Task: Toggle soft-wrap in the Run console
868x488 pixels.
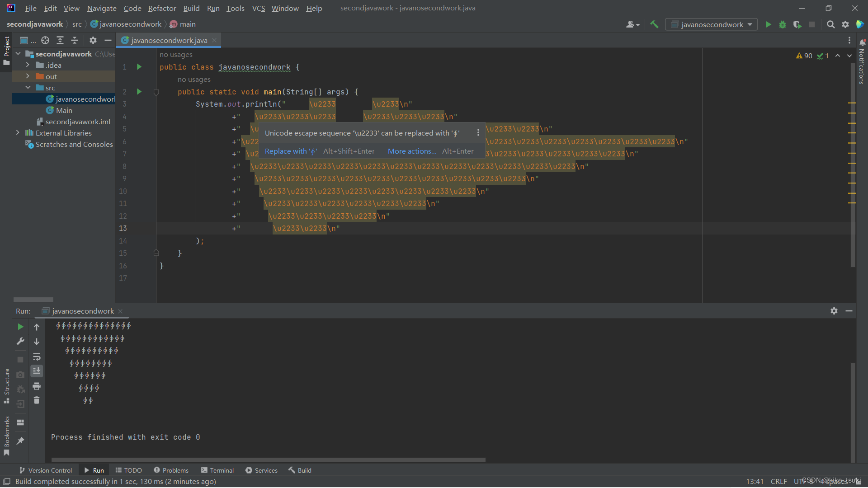Action: [37, 357]
